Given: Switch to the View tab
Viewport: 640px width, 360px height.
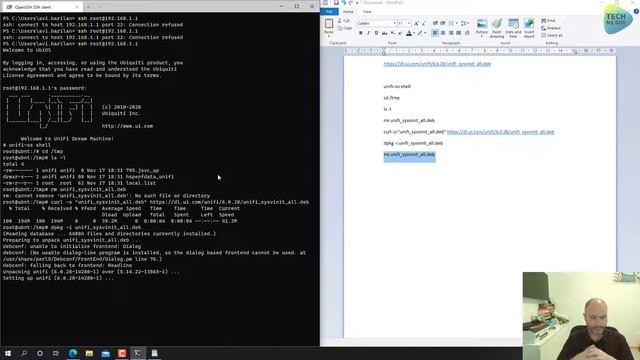Looking at the screenshot, I should (367, 11).
